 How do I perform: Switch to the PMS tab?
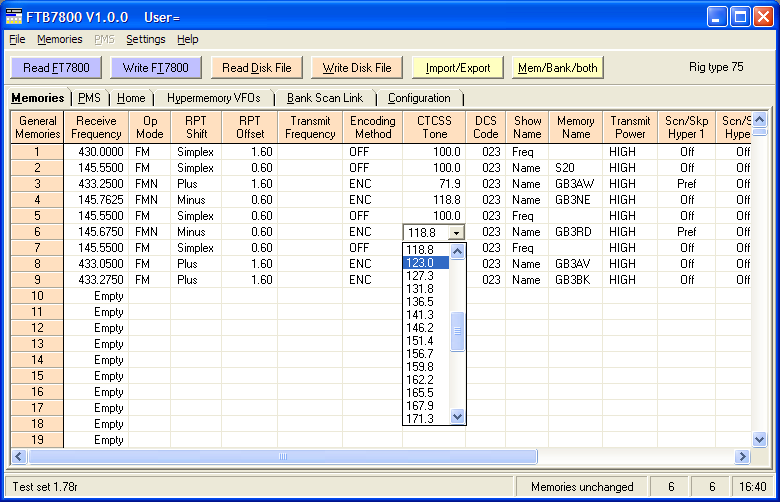pos(89,98)
